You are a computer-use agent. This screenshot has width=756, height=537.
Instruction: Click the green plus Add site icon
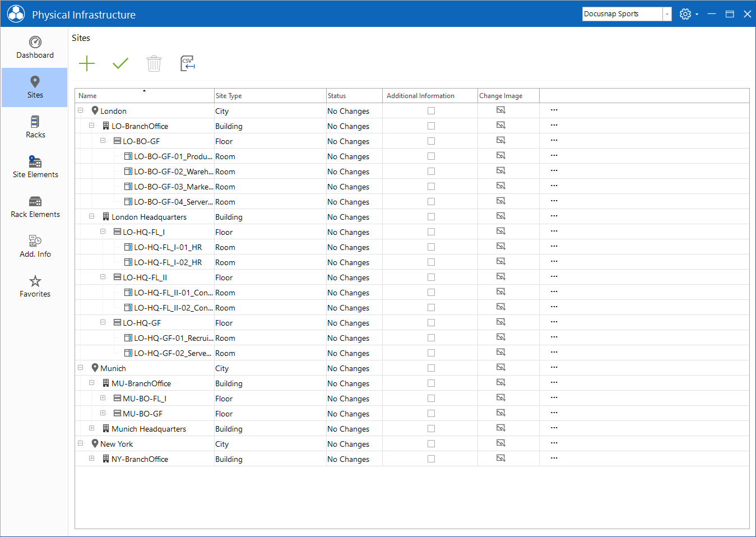pyautogui.click(x=87, y=63)
